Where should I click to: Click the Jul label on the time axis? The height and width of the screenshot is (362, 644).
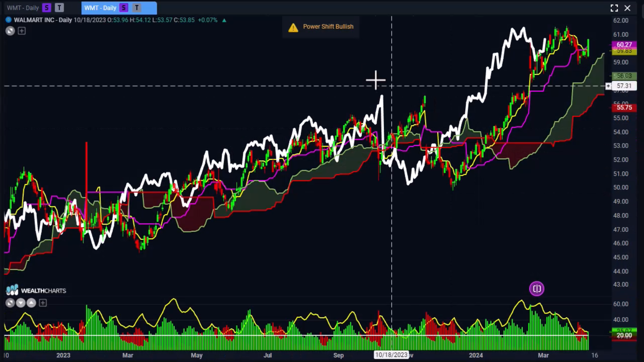point(268,355)
